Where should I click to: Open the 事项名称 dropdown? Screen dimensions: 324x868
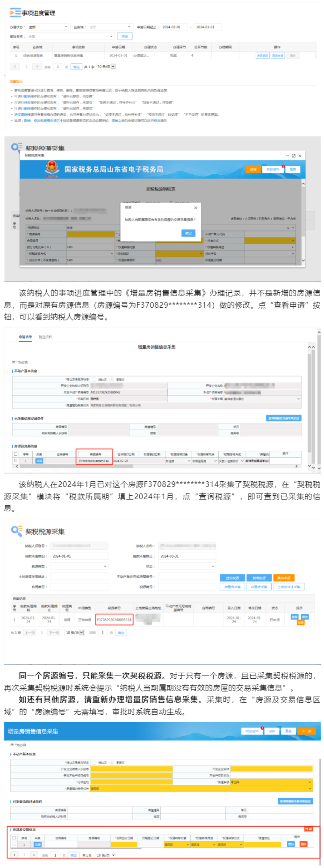70,37
